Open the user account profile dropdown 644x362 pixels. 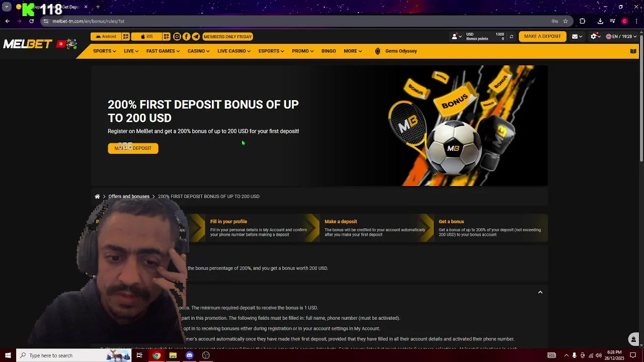tap(457, 37)
